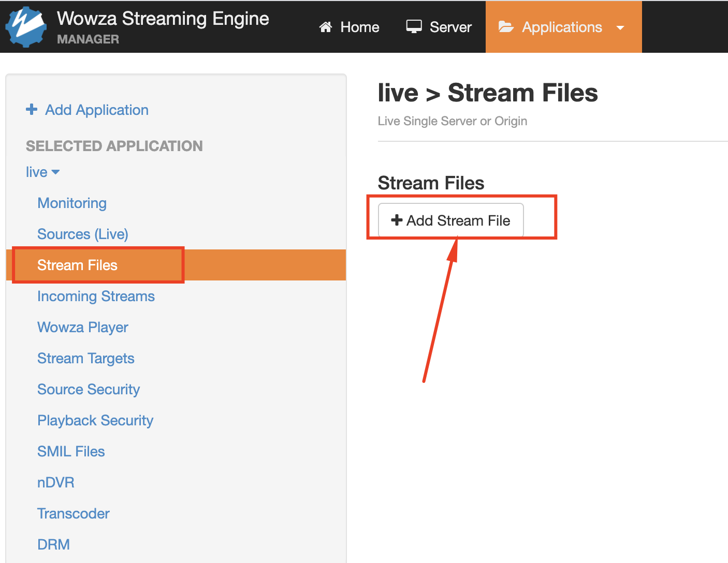Open the DRM page

(53, 544)
